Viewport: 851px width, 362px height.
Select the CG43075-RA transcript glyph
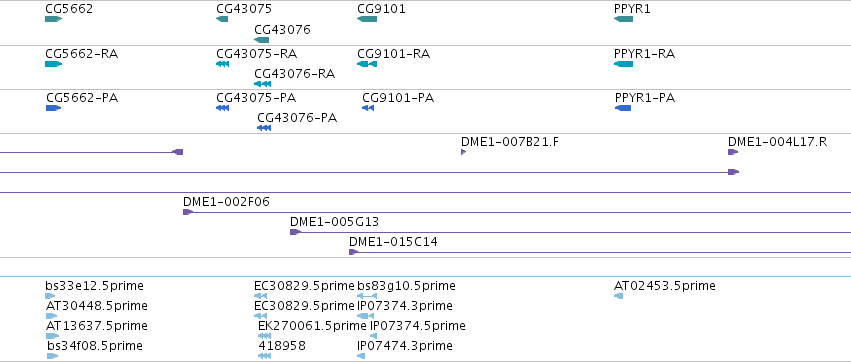222,64
